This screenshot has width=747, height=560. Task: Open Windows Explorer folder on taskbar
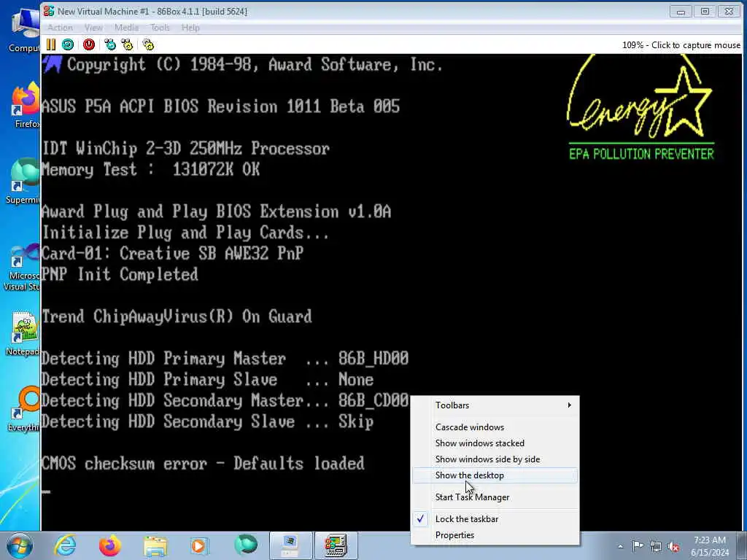(x=155, y=546)
